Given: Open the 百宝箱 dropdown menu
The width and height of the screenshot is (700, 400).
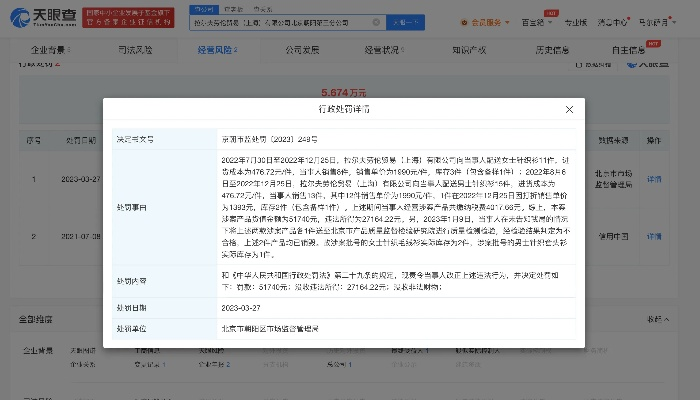Looking at the screenshot, I should tap(537, 22).
